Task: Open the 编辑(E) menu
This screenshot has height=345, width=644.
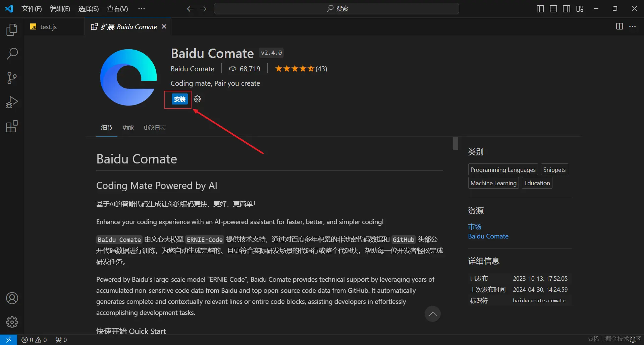Action: [60, 9]
